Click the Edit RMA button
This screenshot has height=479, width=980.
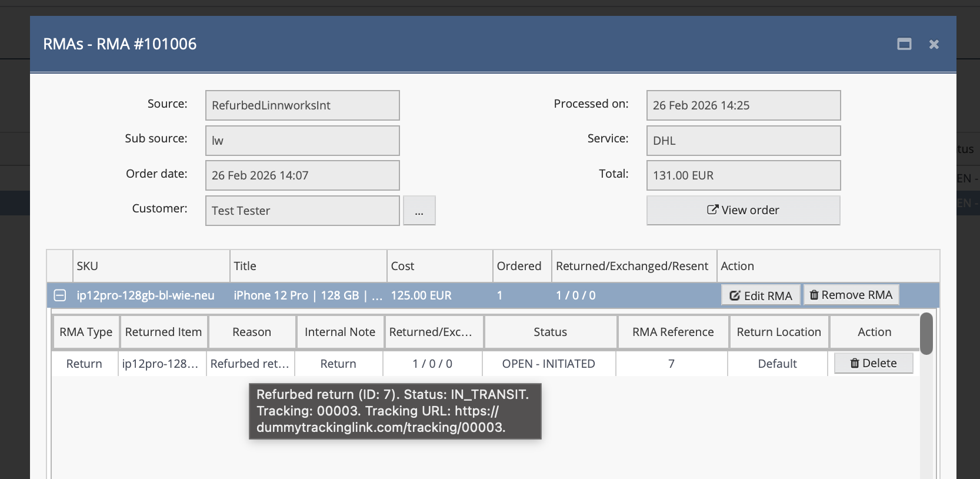point(761,295)
